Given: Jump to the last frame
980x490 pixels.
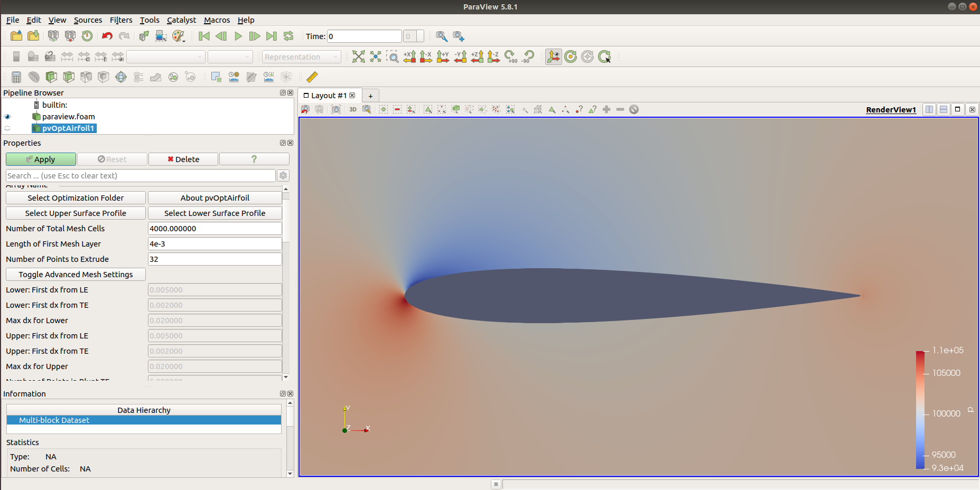Looking at the screenshot, I should coord(272,36).
